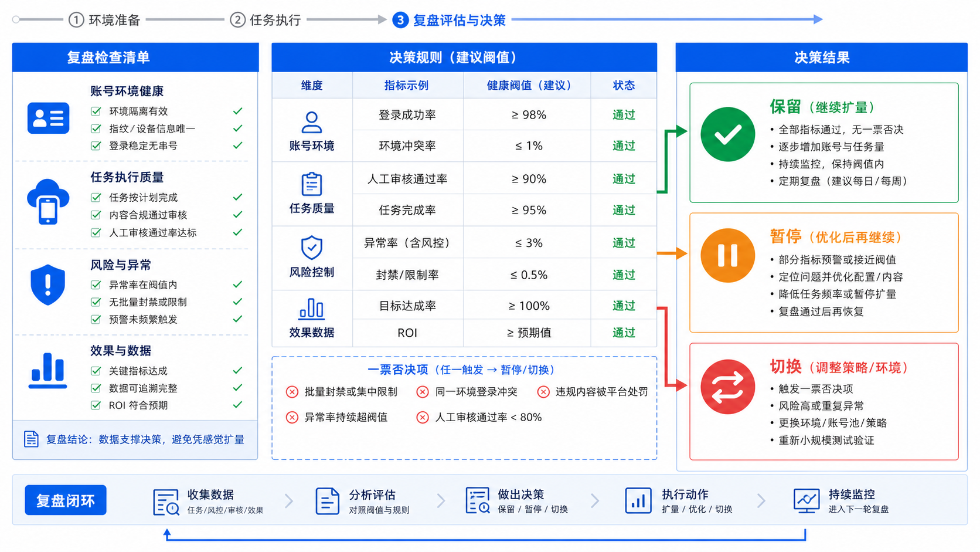The width and height of the screenshot is (980, 552).
Task: Select the bar chart icon above 效果数据
Action: 311,309
